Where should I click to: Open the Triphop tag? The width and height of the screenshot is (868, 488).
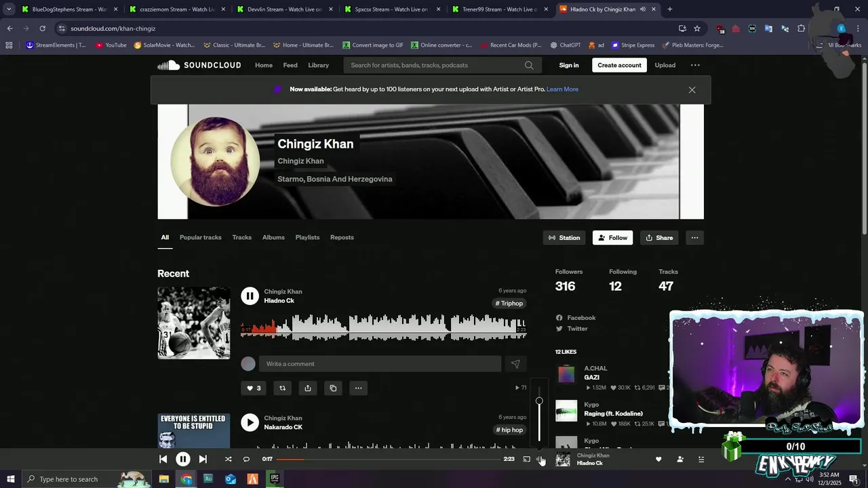pyautogui.click(x=509, y=304)
